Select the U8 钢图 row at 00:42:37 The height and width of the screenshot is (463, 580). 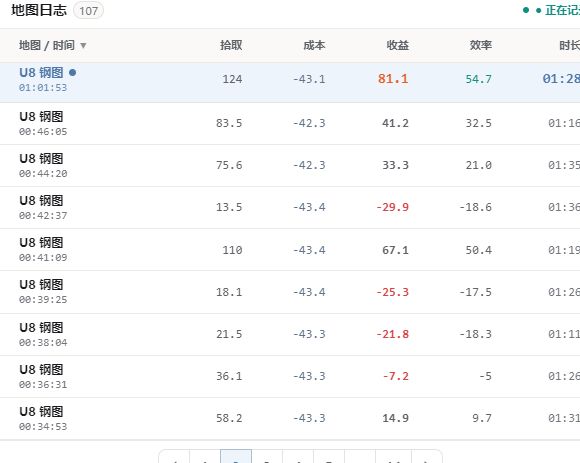[290, 207]
